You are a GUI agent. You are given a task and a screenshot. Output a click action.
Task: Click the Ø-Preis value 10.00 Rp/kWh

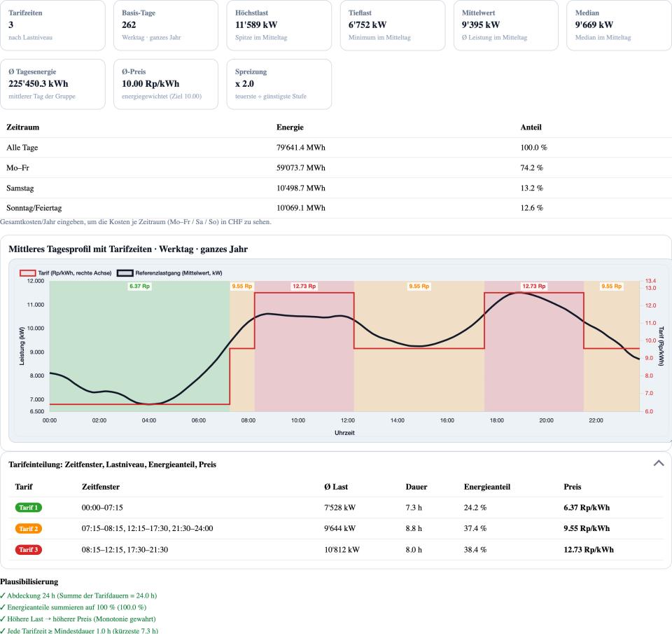[150, 83]
